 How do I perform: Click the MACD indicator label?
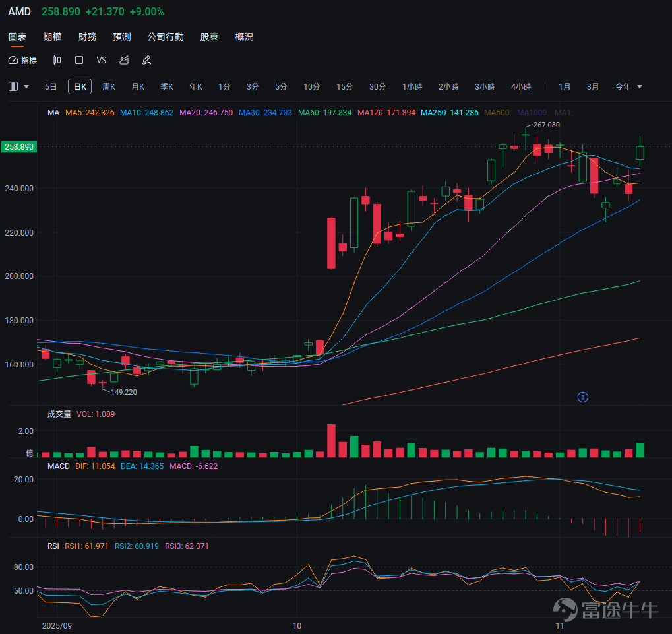(x=58, y=466)
